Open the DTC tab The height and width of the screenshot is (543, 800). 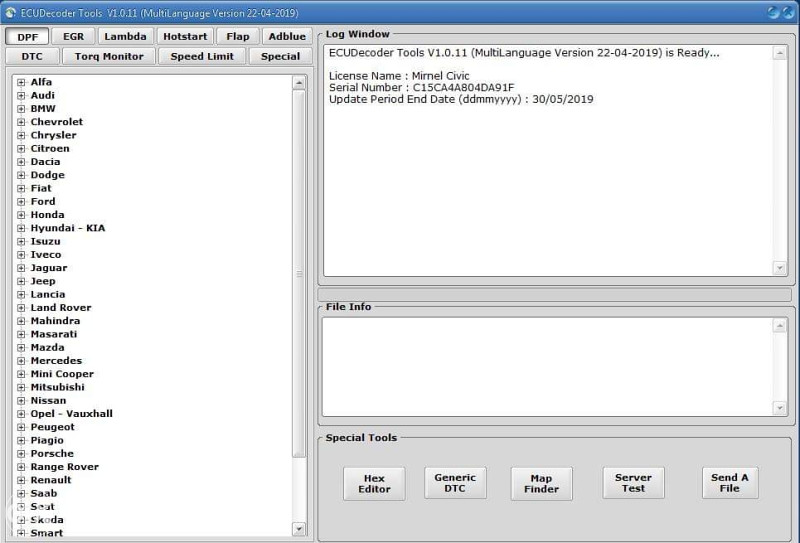(32, 56)
